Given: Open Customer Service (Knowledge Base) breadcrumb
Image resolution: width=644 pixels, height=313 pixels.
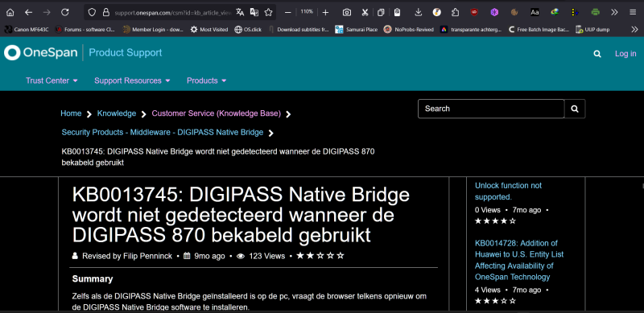Looking at the screenshot, I should click(x=217, y=113).
